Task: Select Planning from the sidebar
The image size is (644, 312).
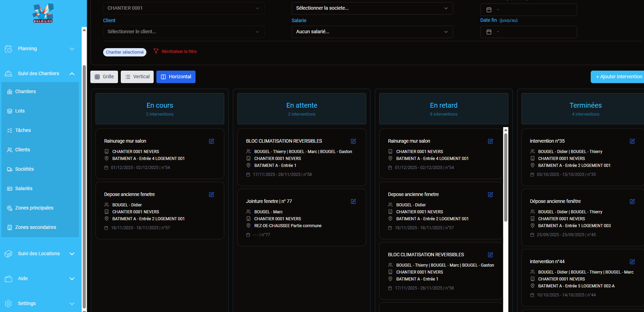Action: [27, 48]
